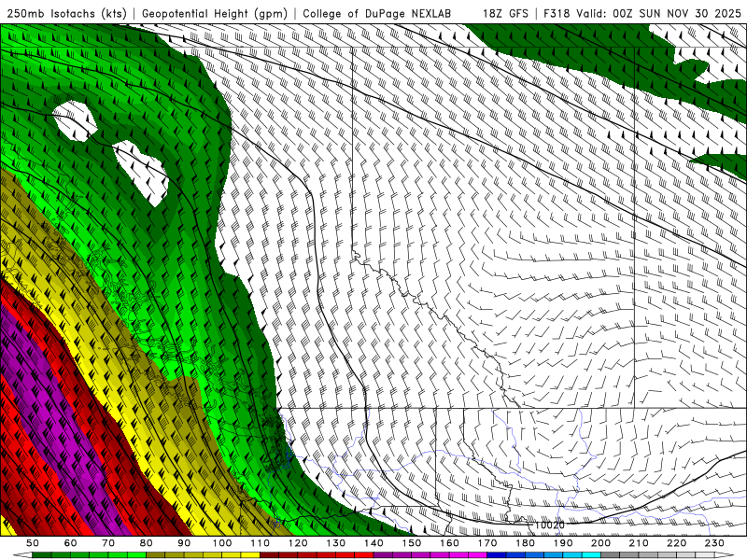Select the dark blue swatch under 170
Image resolution: width=747 pixels, height=560 pixels.
(x=496, y=554)
